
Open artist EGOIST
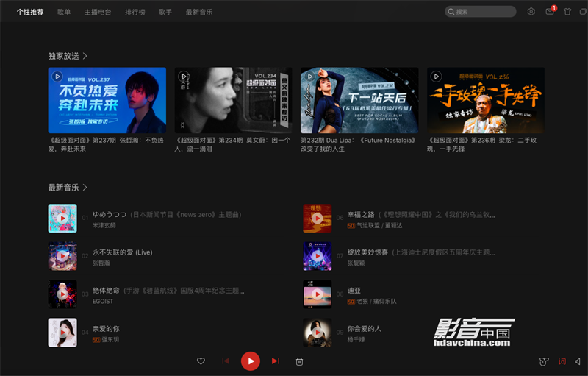[103, 302]
